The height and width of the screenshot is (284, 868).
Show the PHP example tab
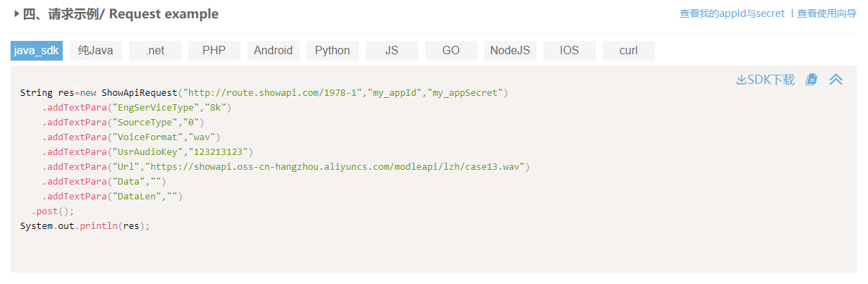click(x=214, y=51)
